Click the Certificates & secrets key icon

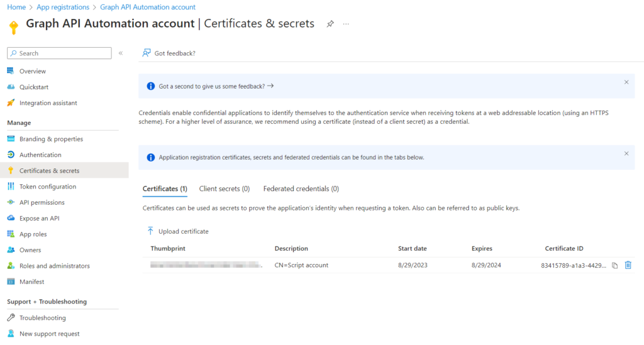coord(11,170)
